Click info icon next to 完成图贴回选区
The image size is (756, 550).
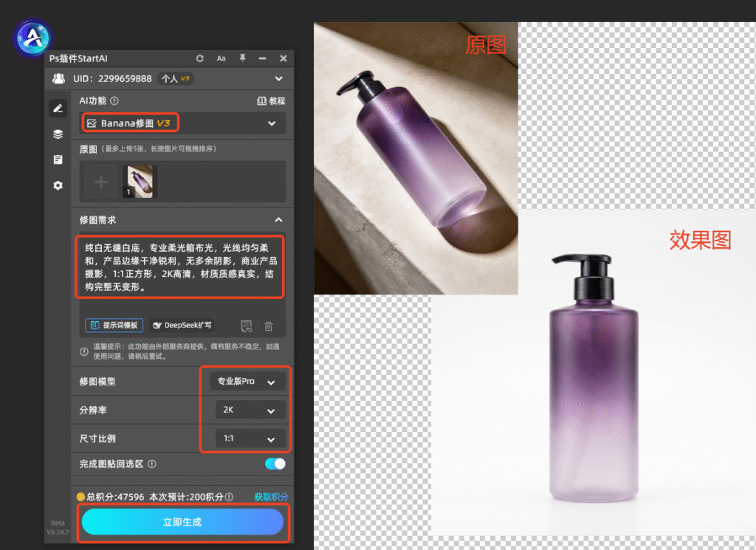pos(152,464)
